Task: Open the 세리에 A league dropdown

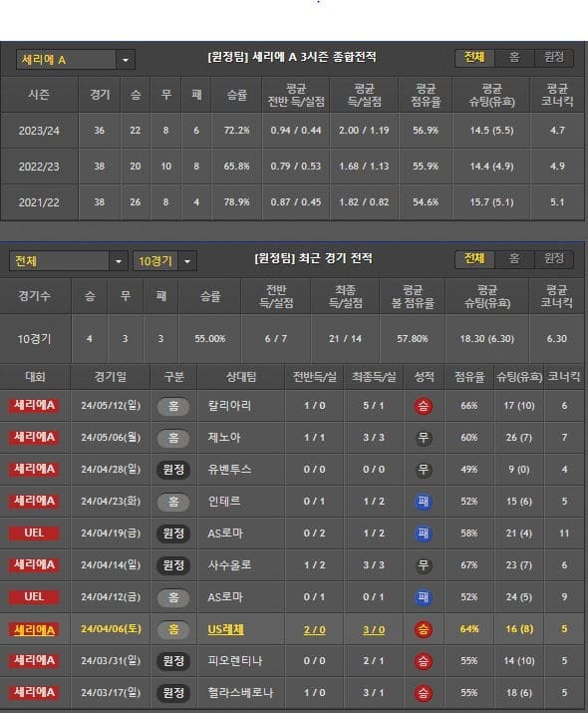Action: pyautogui.click(x=76, y=60)
